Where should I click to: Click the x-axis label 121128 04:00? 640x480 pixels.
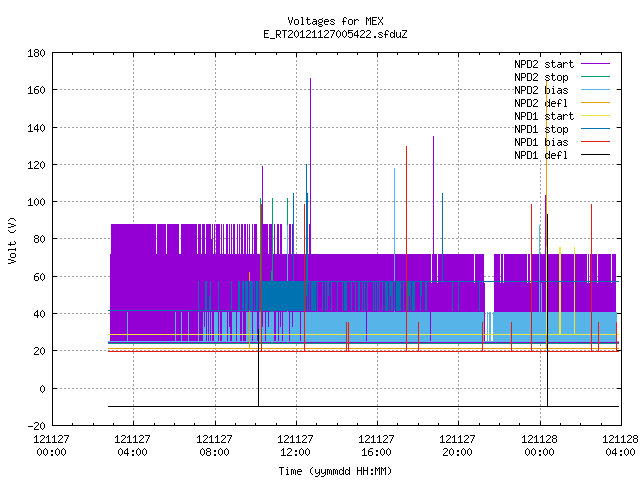620,446
